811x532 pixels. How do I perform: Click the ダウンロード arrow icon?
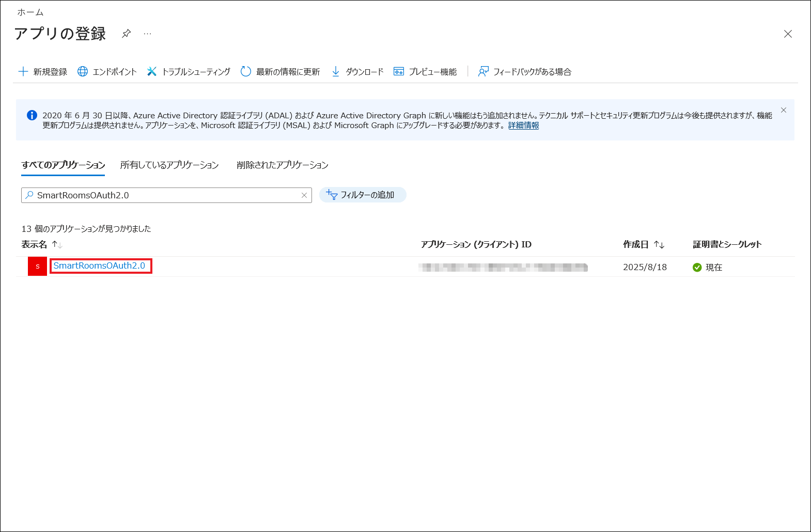[336, 71]
